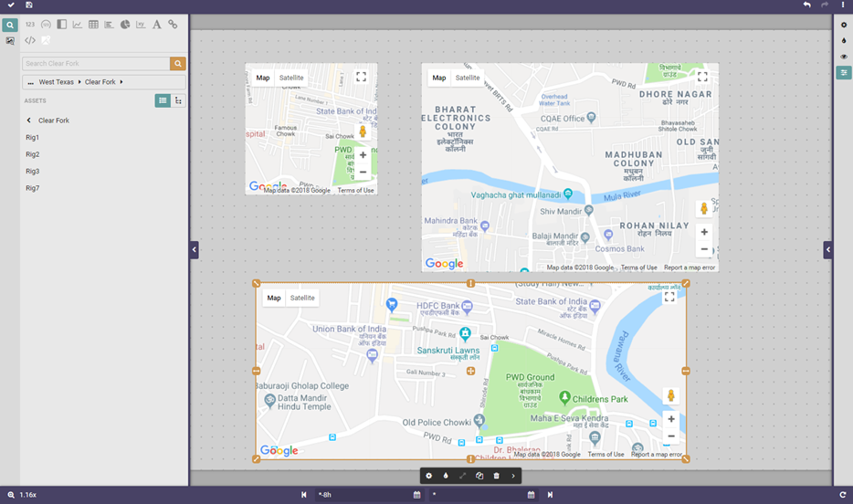
Task: Expand the floating toolbar with the right chevron
Action: [x=513, y=476]
